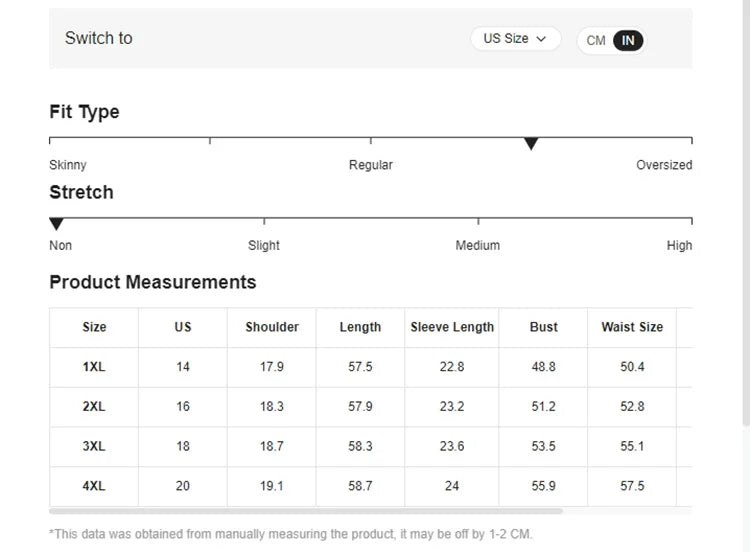
Task: Click the Bust column header
Action: click(x=544, y=327)
